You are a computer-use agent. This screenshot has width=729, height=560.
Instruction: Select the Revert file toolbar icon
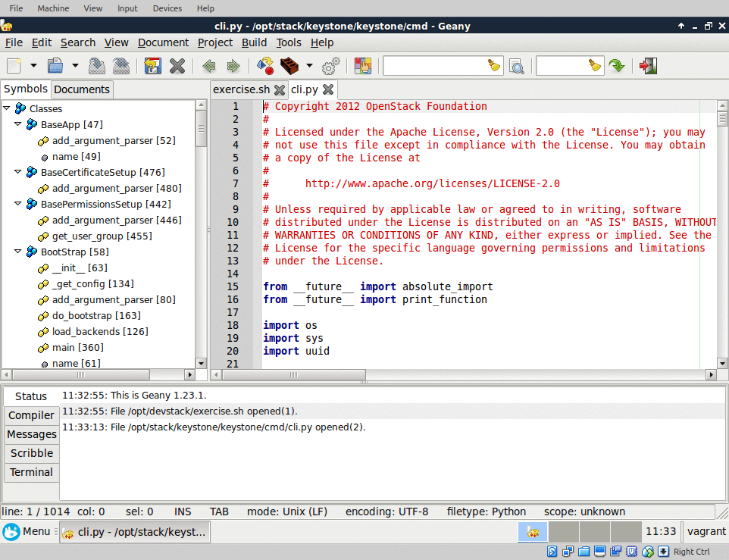[152, 66]
